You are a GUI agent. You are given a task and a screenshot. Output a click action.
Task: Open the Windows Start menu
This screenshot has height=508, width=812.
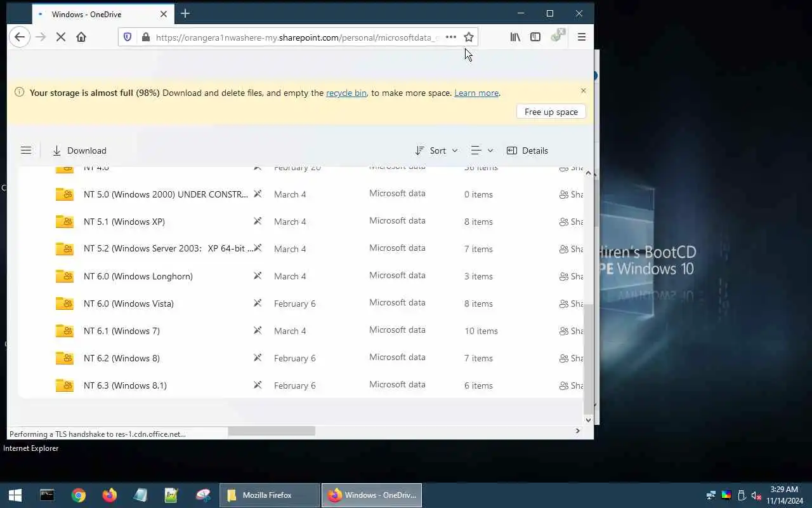[15, 495]
